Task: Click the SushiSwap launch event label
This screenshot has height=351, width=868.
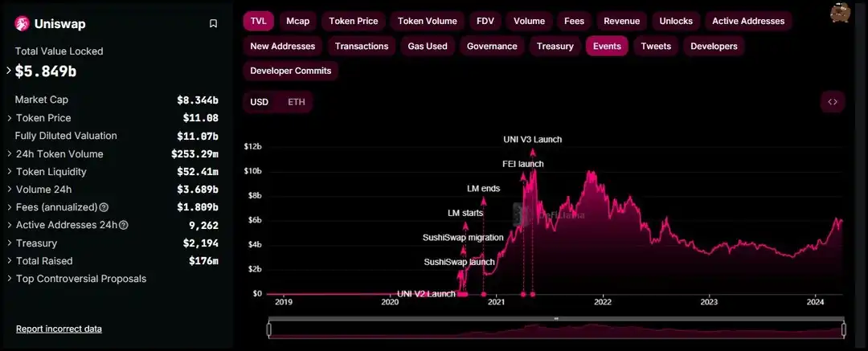Action: tap(460, 262)
